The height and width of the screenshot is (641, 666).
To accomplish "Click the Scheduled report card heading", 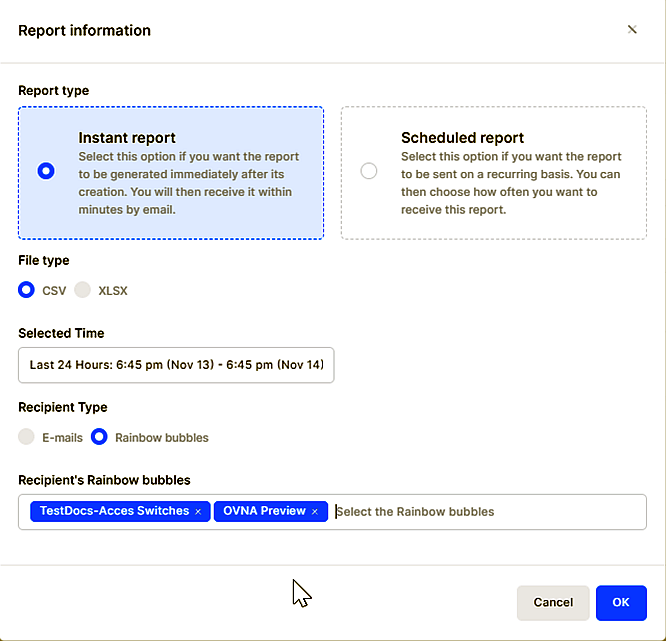I will coord(462,138).
